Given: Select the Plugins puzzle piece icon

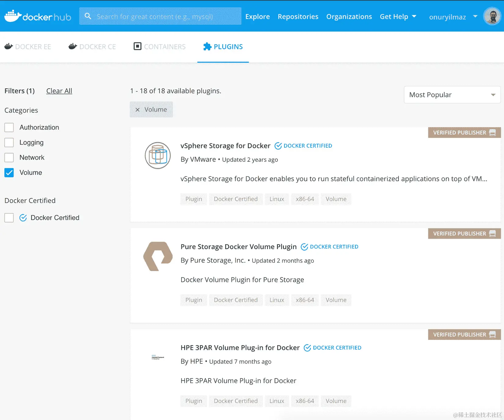Looking at the screenshot, I should pyautogui.click(x=207, y=46).
